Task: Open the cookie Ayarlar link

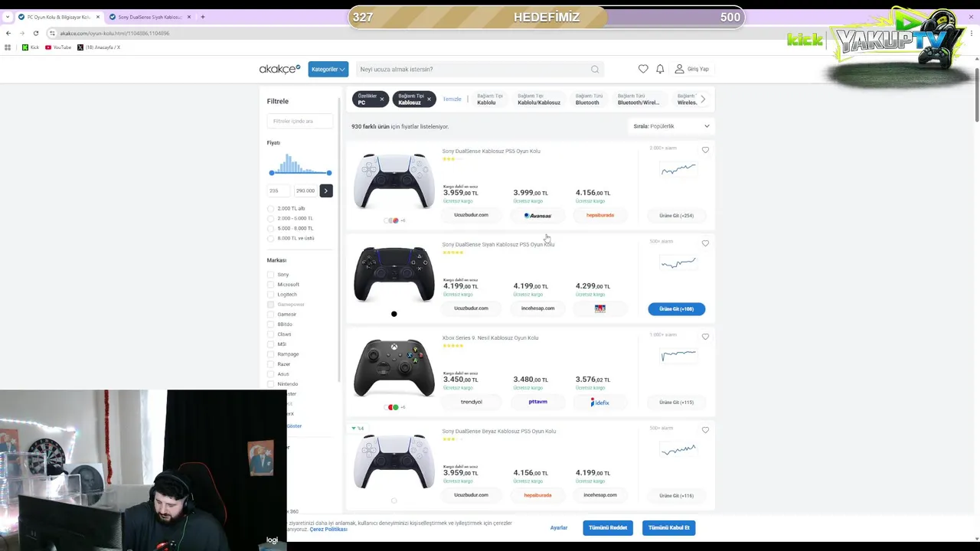Action: pos(559,528)
